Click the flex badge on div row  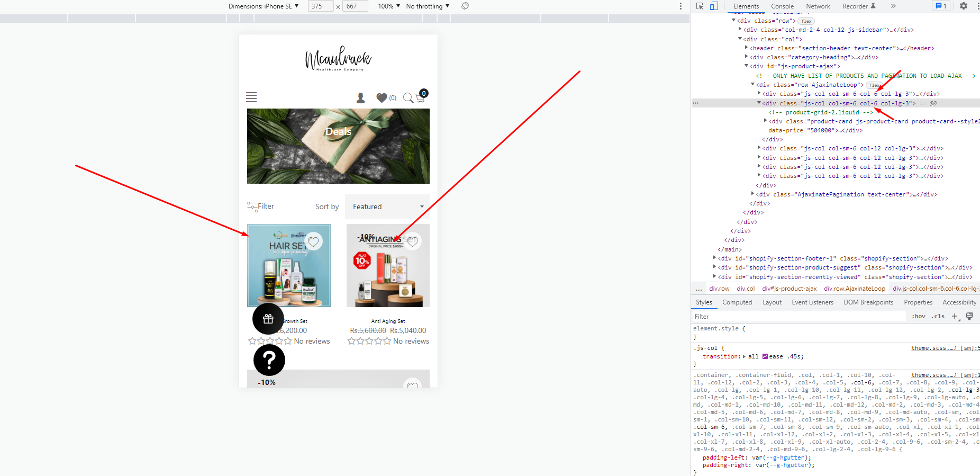click(x=806, y=21)
